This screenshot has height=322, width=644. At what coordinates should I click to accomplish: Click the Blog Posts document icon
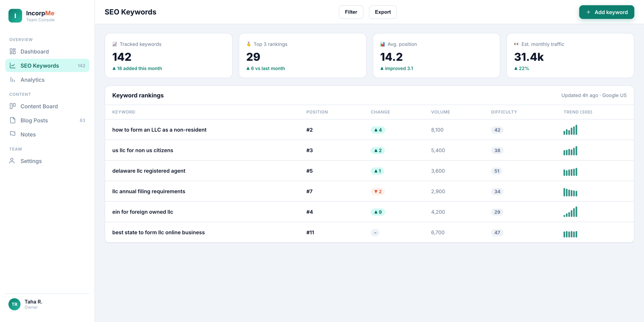[x=13, y=120]
